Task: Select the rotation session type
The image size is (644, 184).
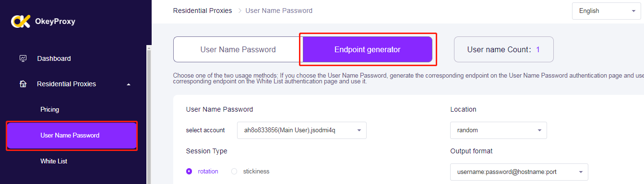Action: click(x=202, y=171)
